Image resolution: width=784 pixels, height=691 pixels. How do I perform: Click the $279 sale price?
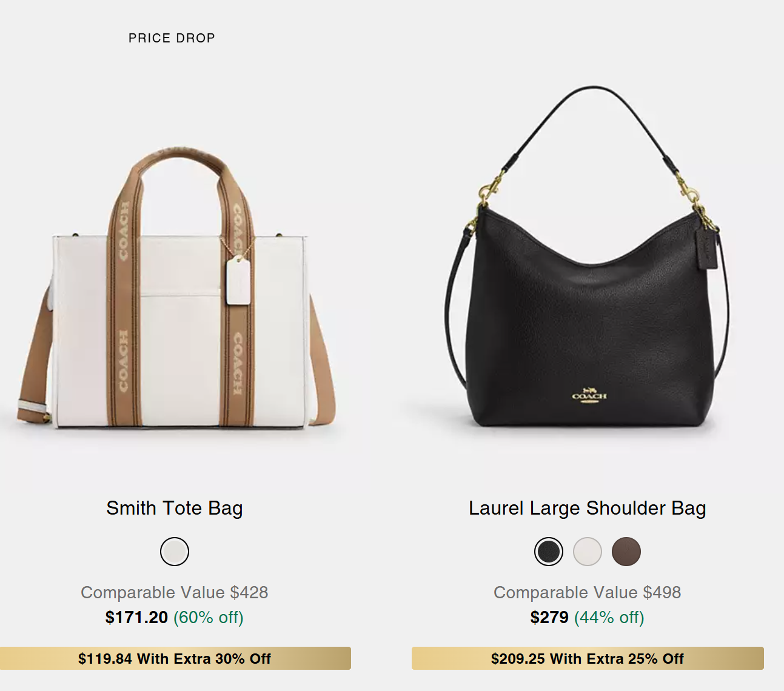pyautogui.click(x=549, y=617)
